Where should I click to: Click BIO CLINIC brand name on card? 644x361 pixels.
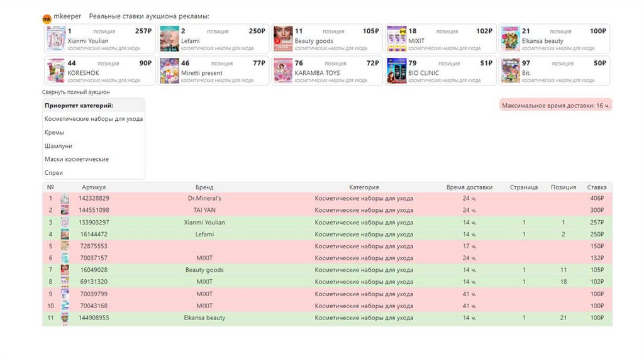click(x=423, y=73)
